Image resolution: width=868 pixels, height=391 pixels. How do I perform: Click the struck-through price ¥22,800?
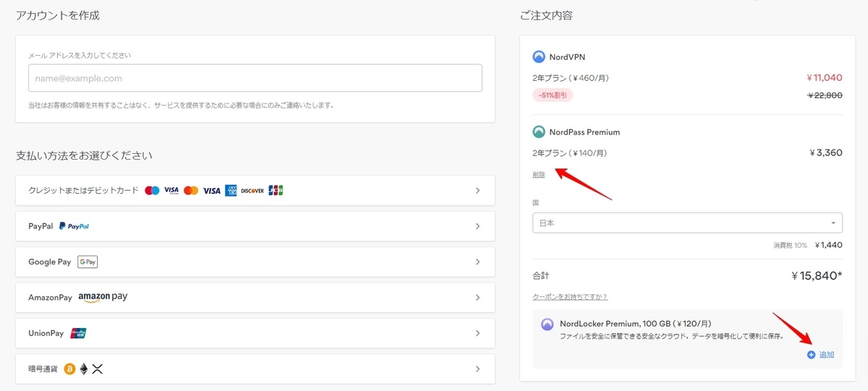(x=825, y=95)
